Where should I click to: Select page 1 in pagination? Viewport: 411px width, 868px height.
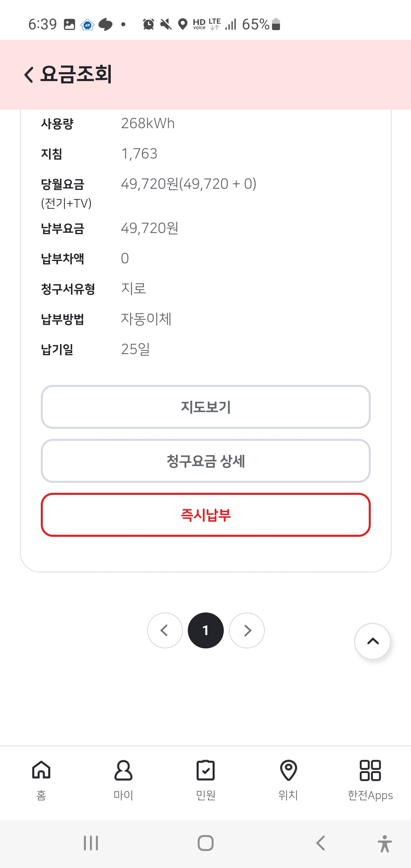pyautogui.click(x=205, y=630)
